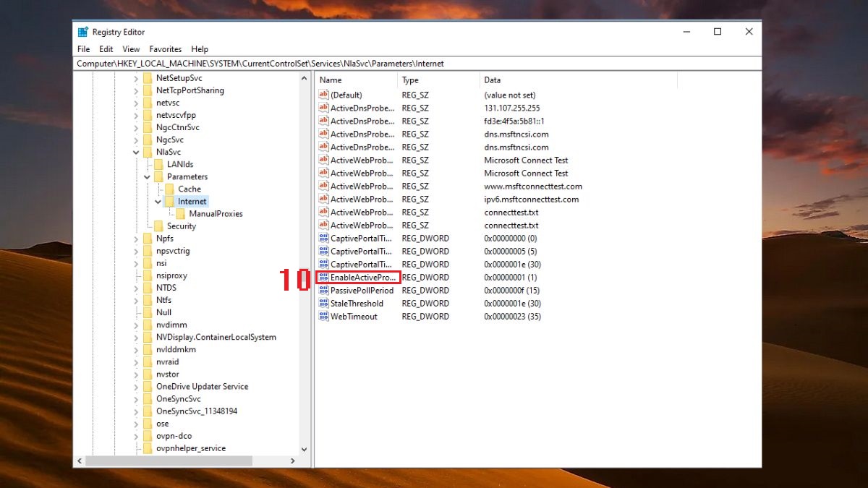868x488 pixels.
Task: Click the tree pane's scroll left arrow
Action: 80,461
